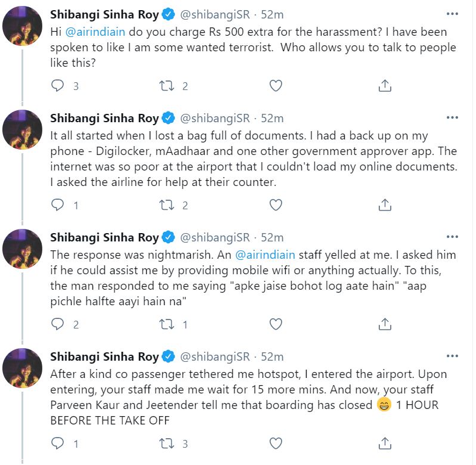The height and width of the screenshot is (465, 476).
Task: Reply to the lost bag documents tweet
Action: [x=58, y=205]
